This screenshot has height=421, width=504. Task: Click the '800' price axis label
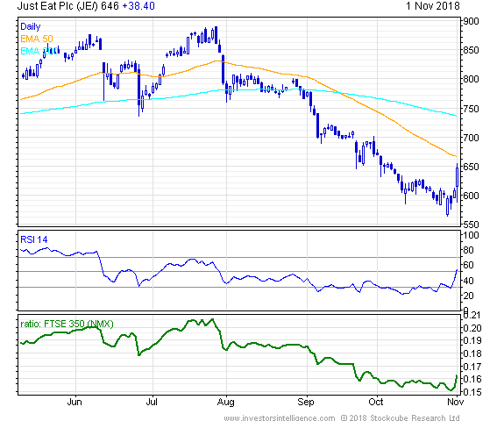click(471, 79)
